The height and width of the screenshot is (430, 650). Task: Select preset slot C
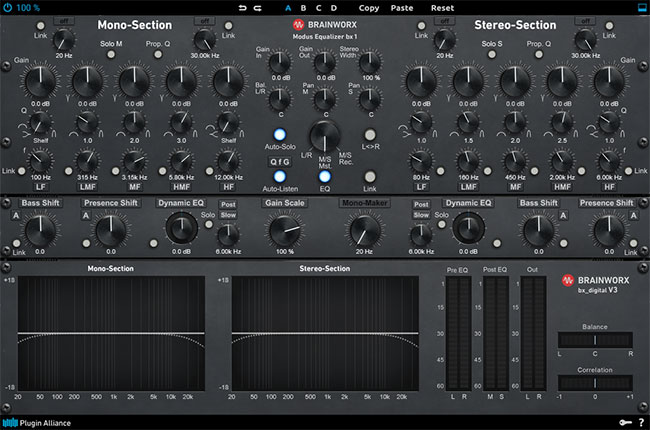point(318,8)
